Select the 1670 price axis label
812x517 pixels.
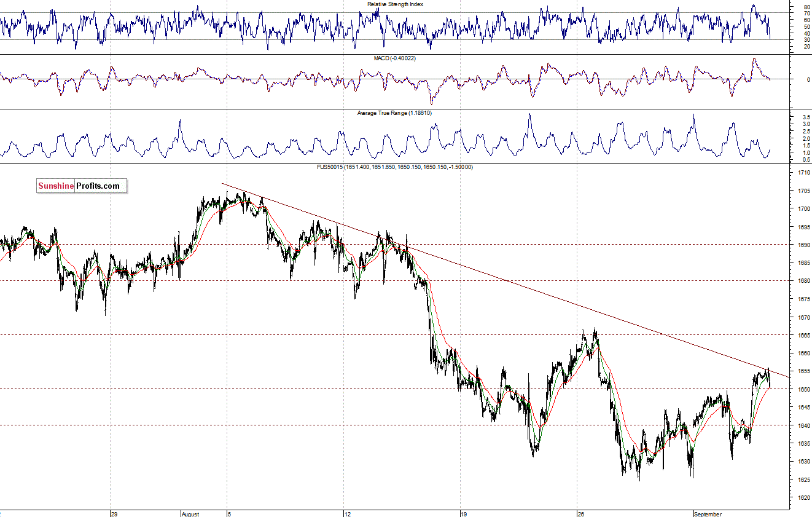tap(804, 317)
